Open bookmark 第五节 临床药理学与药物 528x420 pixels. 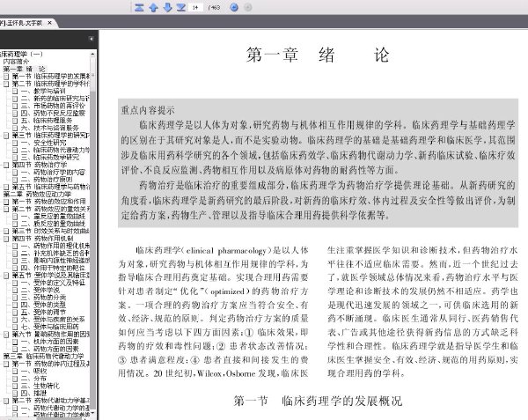[x=51, y=187]
